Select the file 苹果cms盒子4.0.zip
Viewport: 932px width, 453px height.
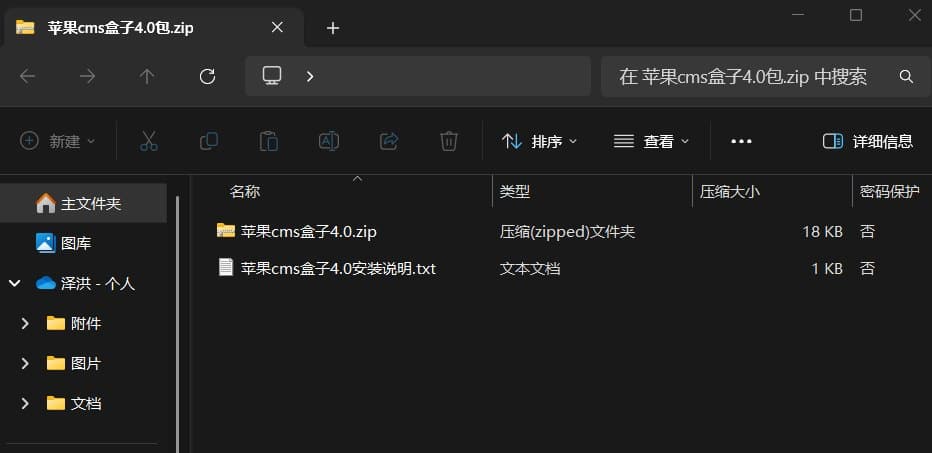pyautogui.click(x=308, y=231)
